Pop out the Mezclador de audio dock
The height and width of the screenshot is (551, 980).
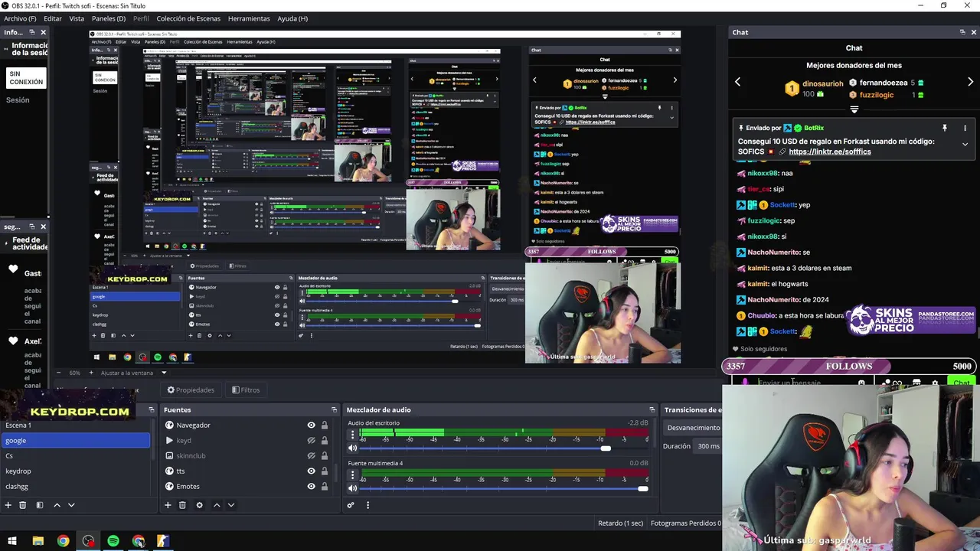point(652,409)
